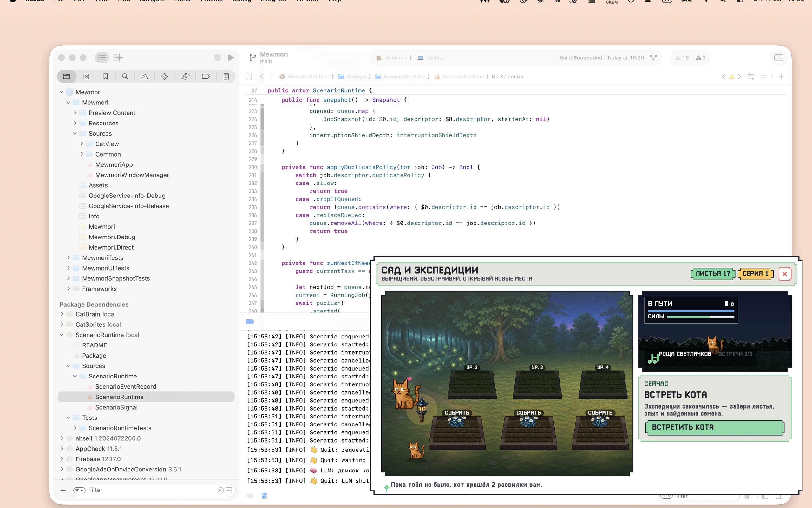Open the coding assistant sparkle icon
This screenshot has height=508, width=812.
[x=118, y=57]
